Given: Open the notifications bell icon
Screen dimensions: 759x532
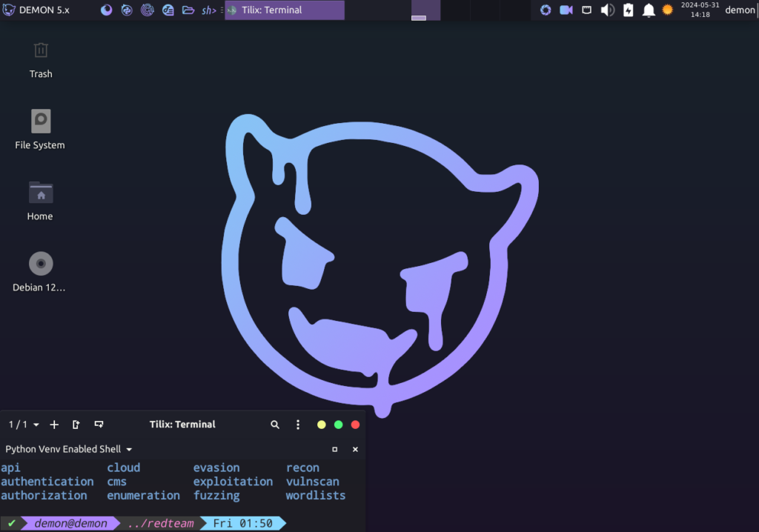Looking at the screenshot, I should [649, 10].
